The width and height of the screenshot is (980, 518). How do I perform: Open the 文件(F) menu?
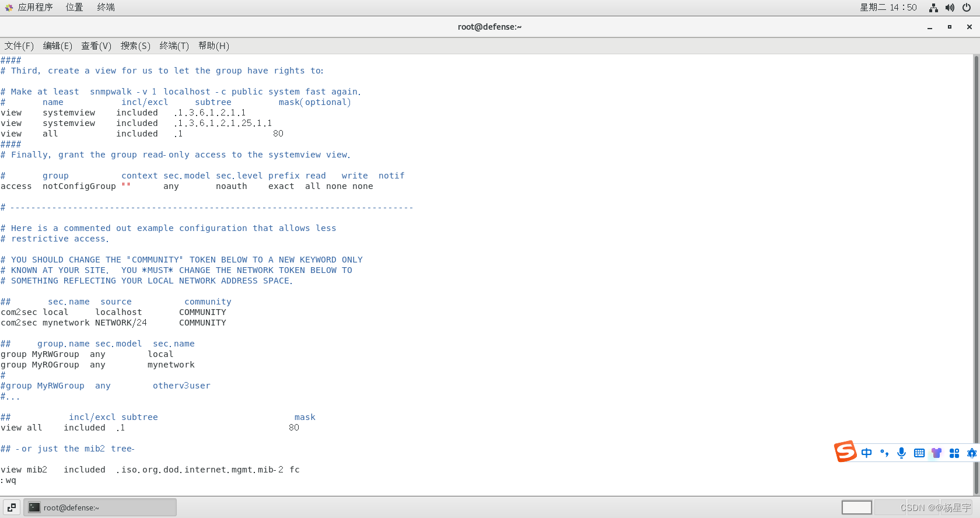click(x=19, y=46)
